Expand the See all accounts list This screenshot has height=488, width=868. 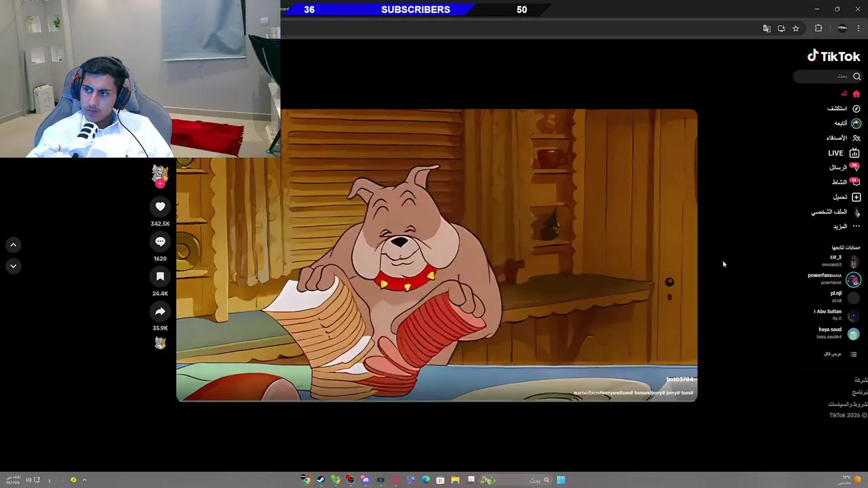[x=841, y=354]
